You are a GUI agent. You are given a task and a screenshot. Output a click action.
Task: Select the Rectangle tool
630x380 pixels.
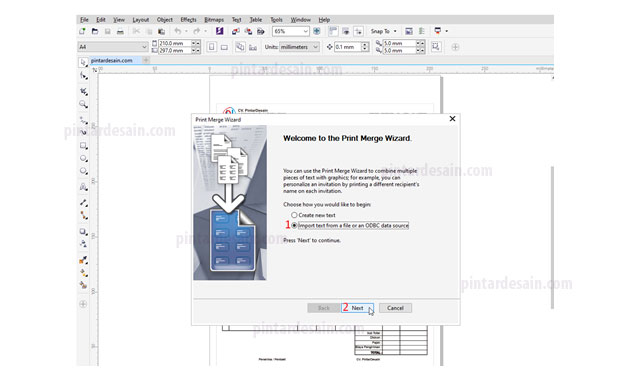pyautogui.click(x=83, y=145)
